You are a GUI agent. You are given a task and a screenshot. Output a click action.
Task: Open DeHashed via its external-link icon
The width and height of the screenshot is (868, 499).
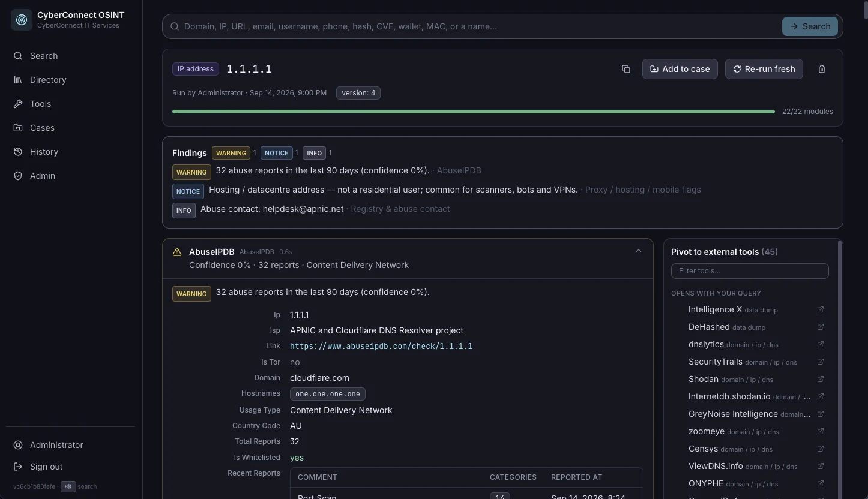pyautogui.click(x=821, y=327)
